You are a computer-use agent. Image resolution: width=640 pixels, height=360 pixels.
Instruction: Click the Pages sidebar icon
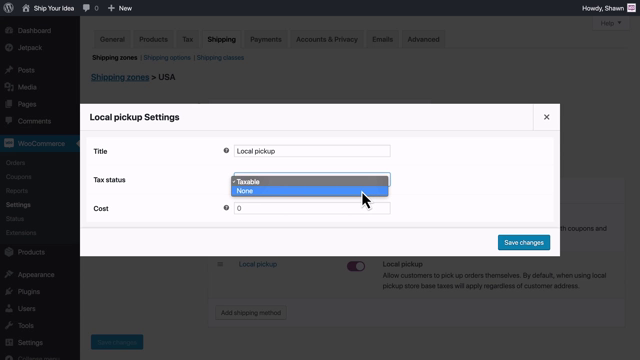(x=9, y=104)
